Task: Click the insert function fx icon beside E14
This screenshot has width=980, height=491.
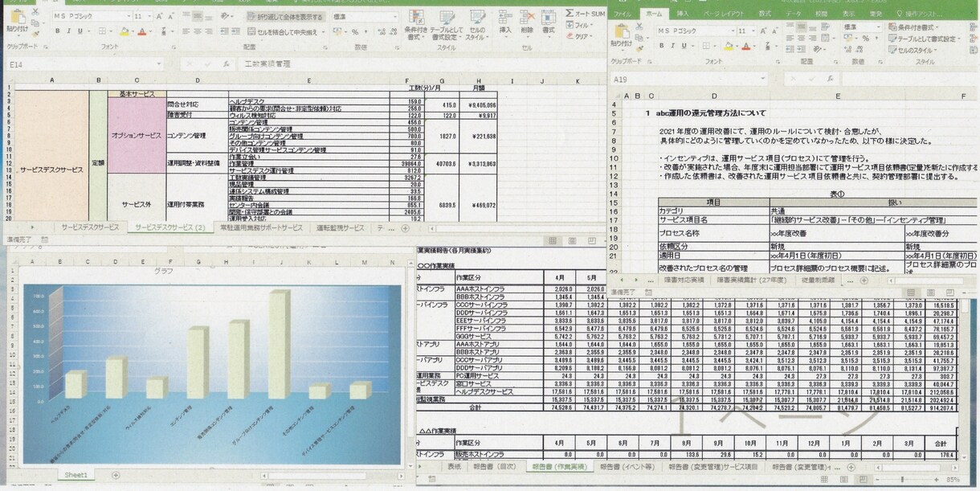Action: 227,63
